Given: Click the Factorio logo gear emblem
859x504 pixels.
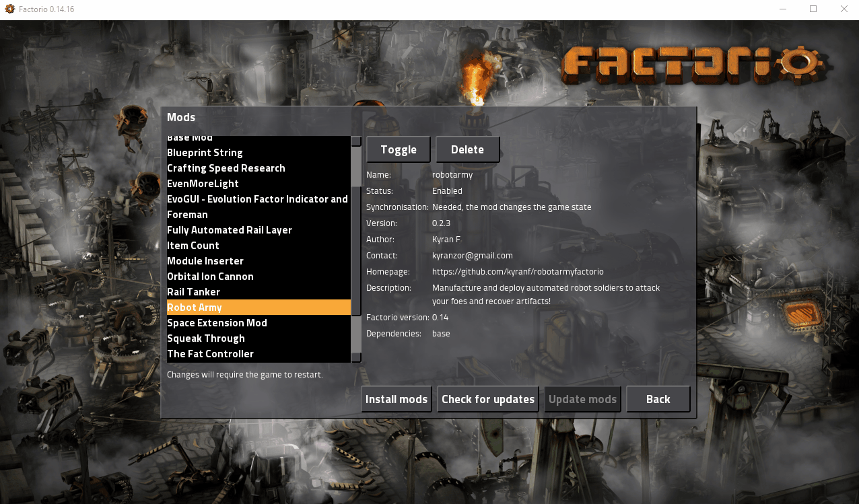Looking at the screenshot, I should (x=800, y=63).
